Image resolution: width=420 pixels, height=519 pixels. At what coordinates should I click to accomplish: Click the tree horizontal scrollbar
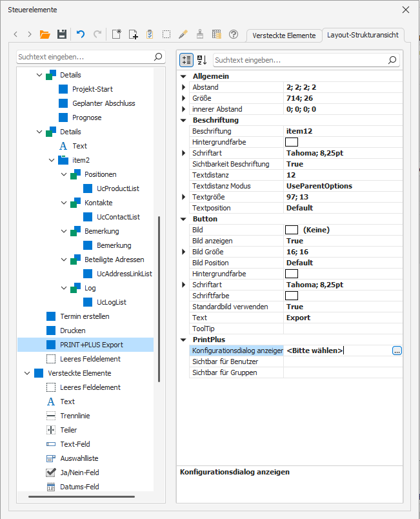[82, 496]
